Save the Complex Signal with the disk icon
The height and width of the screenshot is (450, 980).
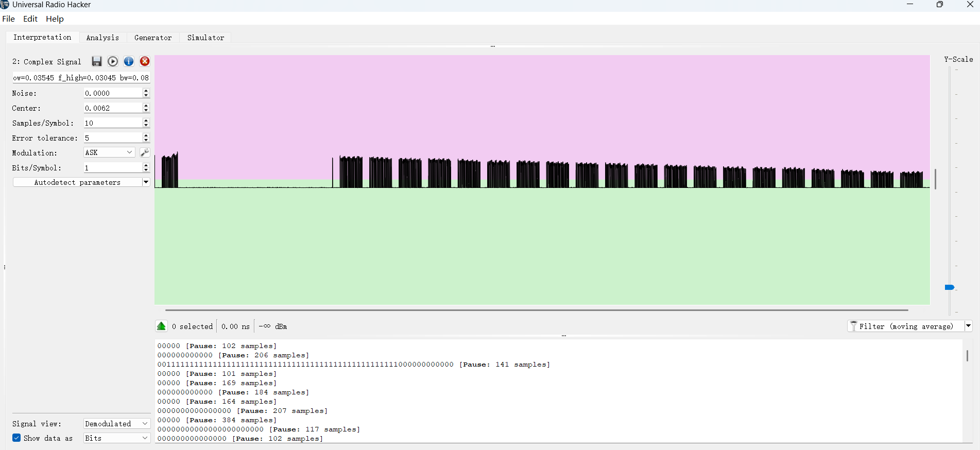[96, 62]
